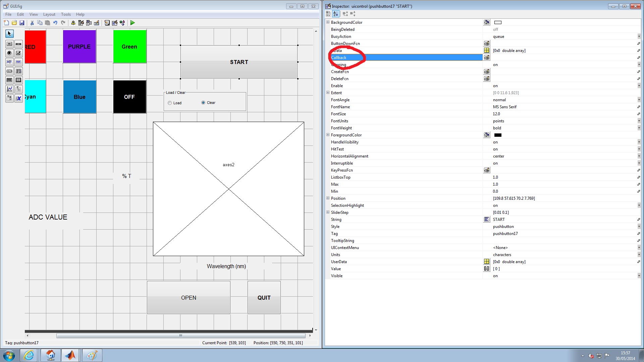Select the black OFF button

tap(129, 97)
